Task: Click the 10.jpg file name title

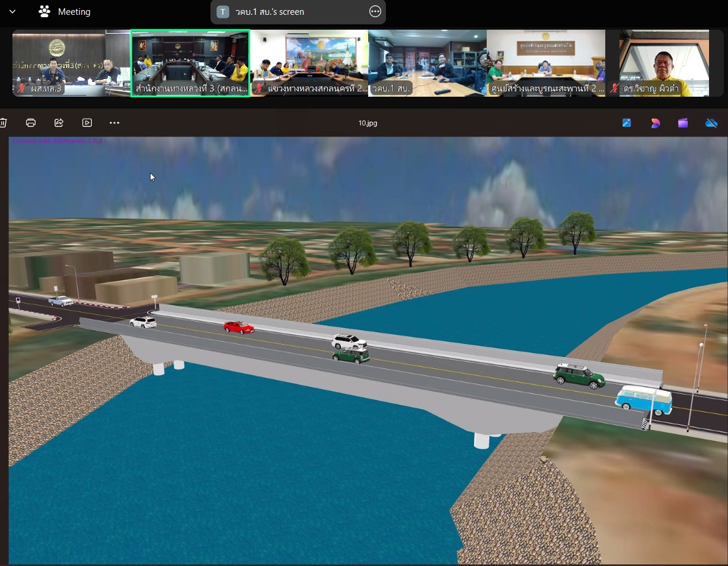Action: [x=368, y=123]
